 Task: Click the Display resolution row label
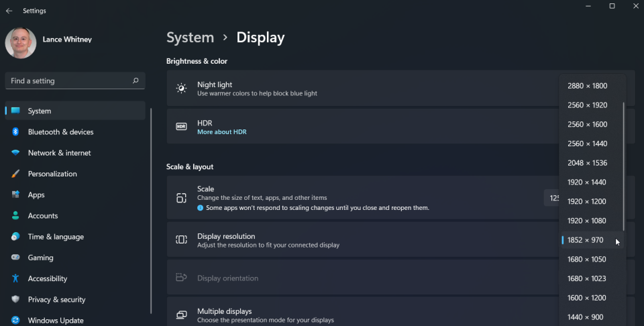coord(226,236)
